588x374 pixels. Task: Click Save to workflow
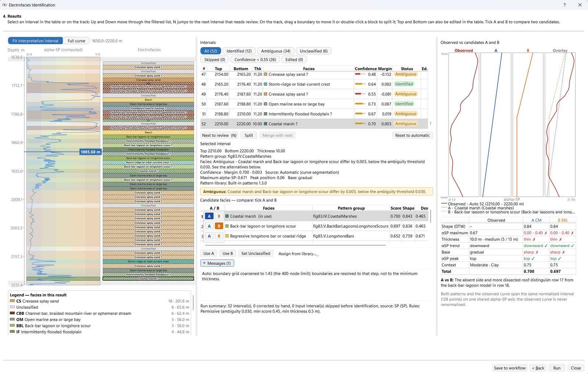pyautogui.click(x=510, y=368)
